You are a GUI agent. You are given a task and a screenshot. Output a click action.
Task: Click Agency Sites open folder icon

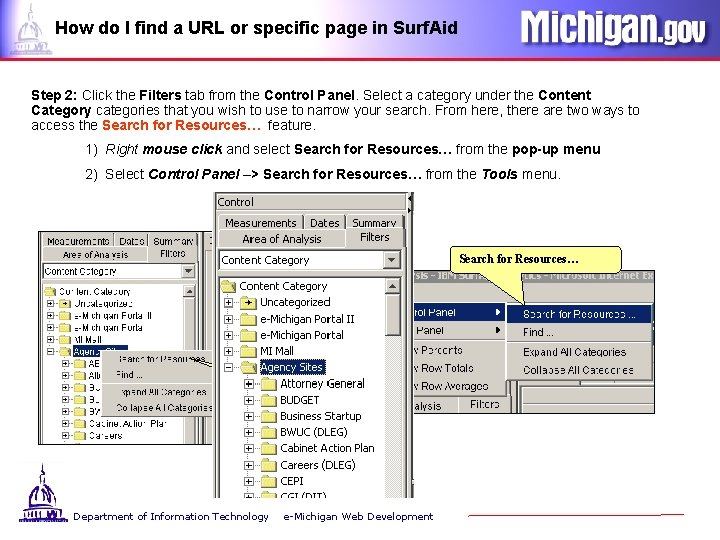[x=248, y=367]
